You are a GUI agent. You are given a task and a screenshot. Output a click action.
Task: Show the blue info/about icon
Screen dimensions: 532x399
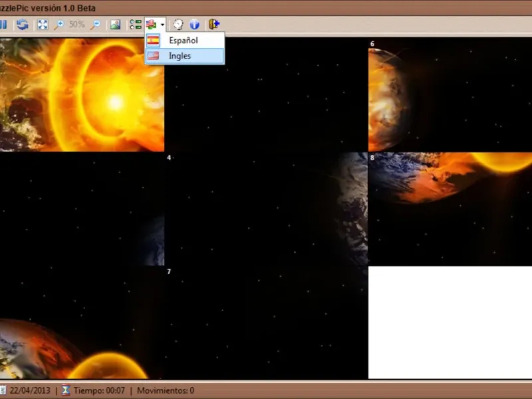tap(195, 25)
